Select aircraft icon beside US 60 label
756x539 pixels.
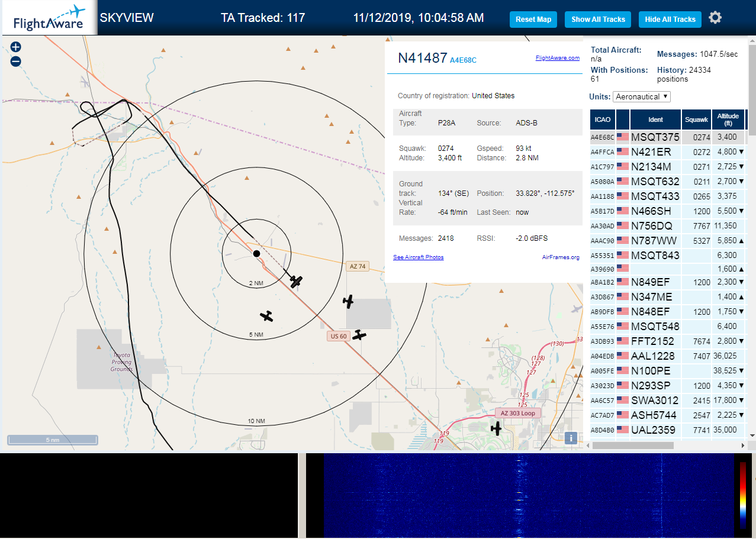(359, 335)
